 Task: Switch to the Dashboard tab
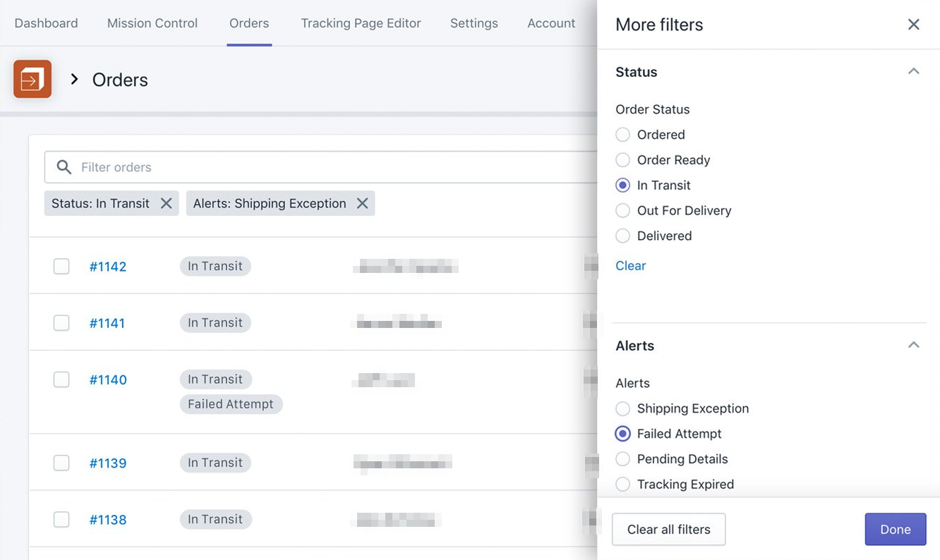coord(46,23)
